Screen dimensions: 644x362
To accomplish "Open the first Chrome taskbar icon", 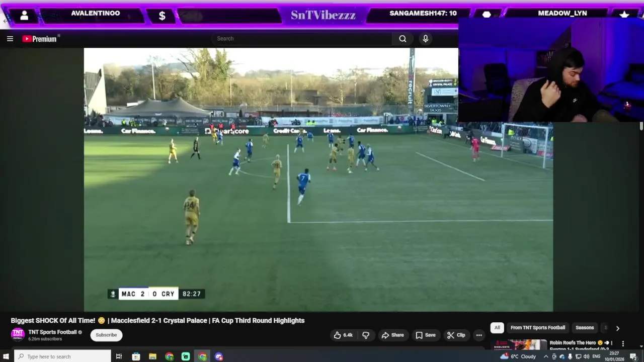I will pyautogui.click(x=169, y=356).
